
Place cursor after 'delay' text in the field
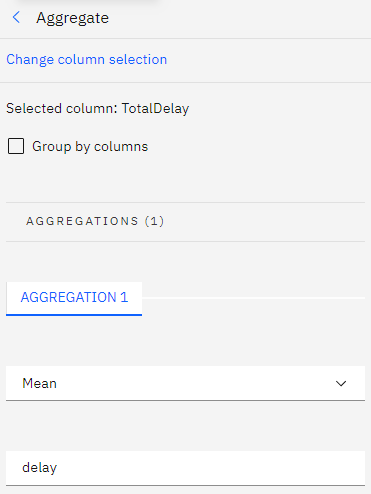click(58, 468)
